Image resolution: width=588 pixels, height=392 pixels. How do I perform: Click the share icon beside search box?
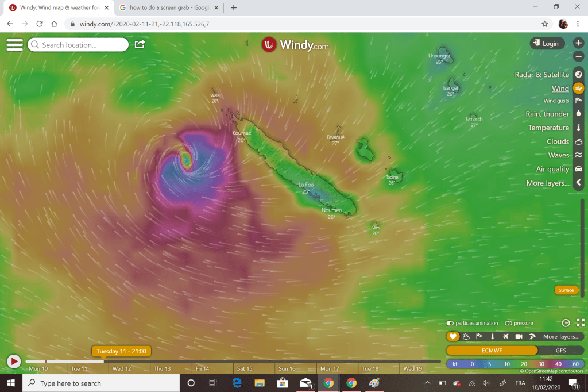point(140,44)
